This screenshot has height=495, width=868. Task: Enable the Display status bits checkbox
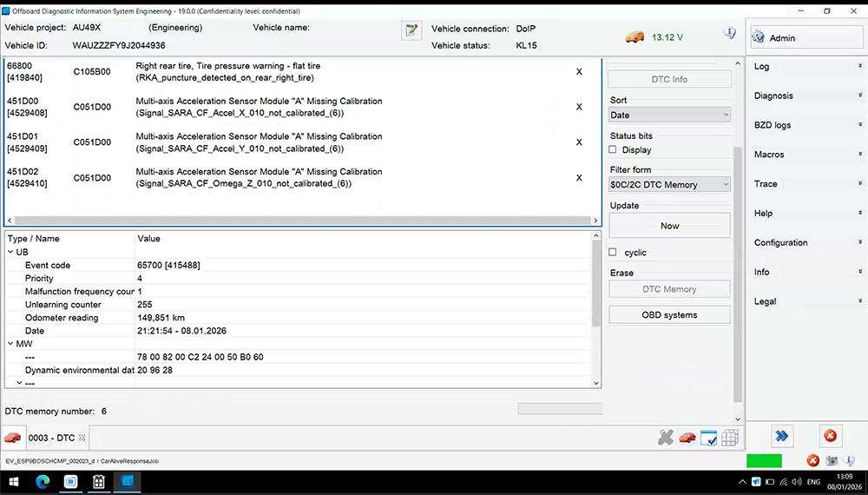point(614,150)
